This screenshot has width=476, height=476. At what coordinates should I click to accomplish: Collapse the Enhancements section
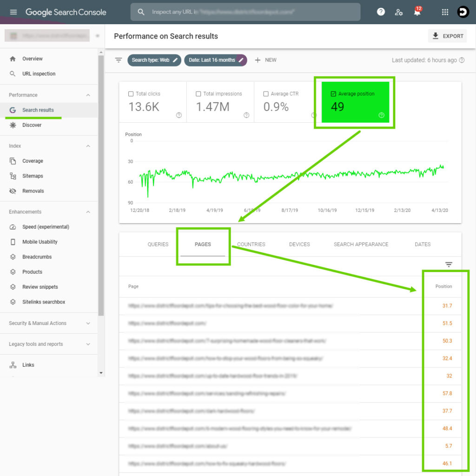coord(88,212)
